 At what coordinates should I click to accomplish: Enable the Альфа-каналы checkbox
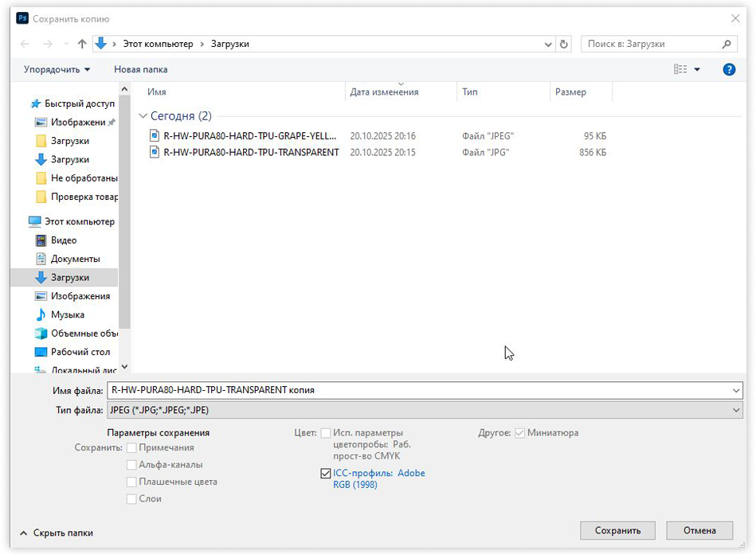131,465
